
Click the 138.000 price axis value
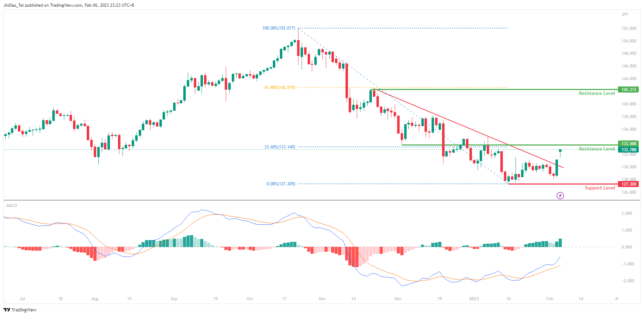[x=629, y=117]
